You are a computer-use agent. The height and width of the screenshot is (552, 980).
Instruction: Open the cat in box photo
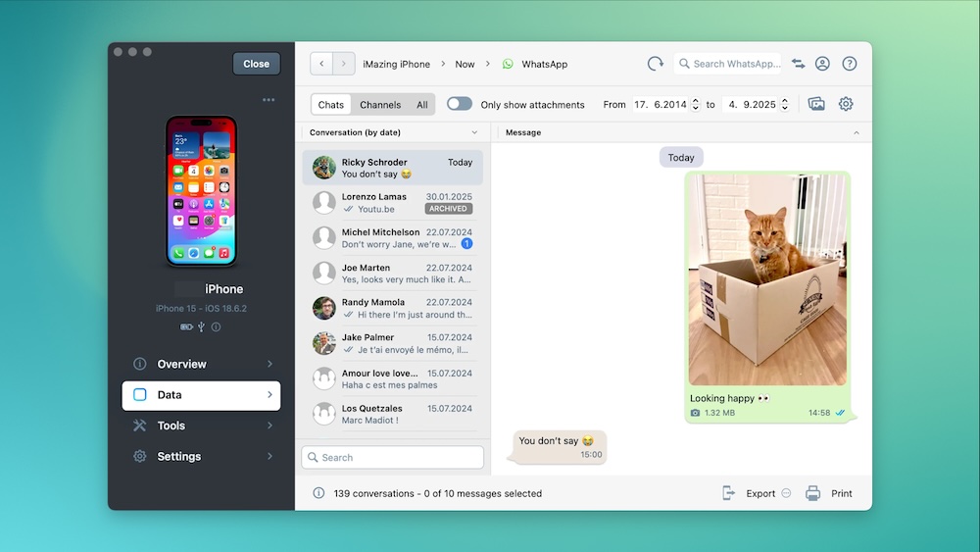pyautogui.click(x=767, y=279)
